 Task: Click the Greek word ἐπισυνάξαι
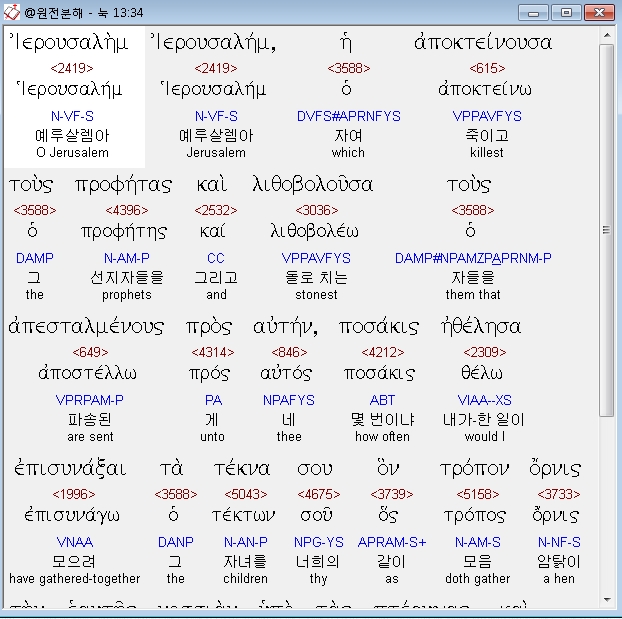click(x=70, y=469)
